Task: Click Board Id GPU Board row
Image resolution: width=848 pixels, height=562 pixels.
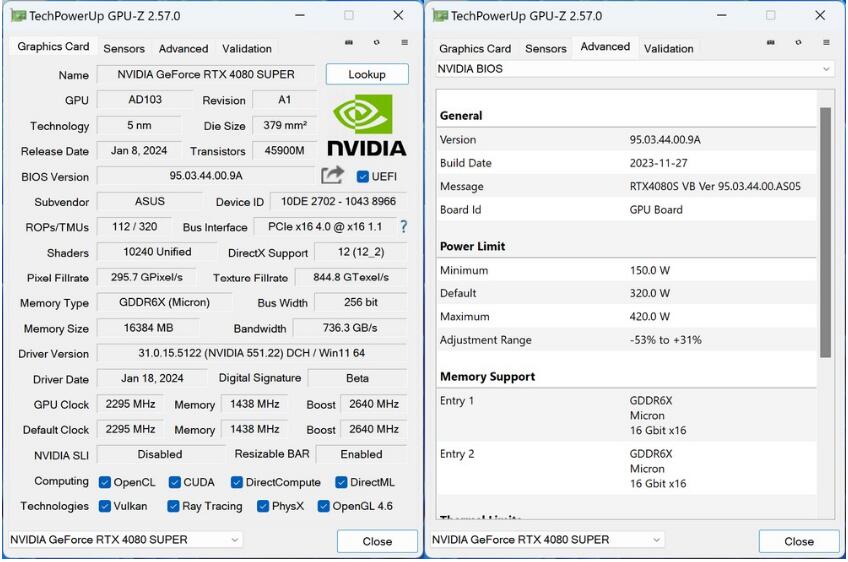Action: tap(626, 209)
